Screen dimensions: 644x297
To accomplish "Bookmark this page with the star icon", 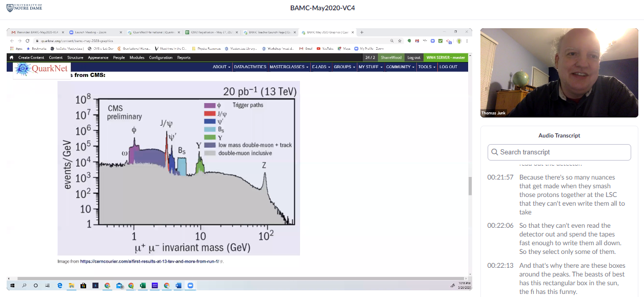I will (x=399, y=41).
